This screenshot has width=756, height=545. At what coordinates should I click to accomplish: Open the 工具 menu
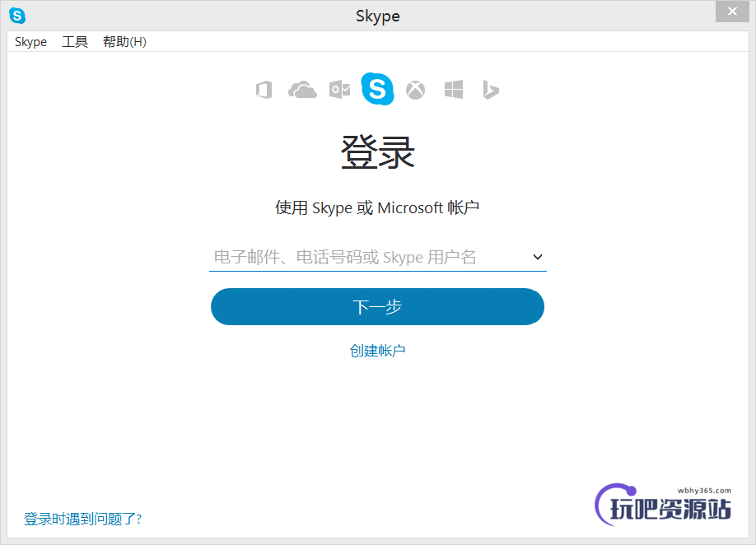pyautogui.click(x=75, y=42)
